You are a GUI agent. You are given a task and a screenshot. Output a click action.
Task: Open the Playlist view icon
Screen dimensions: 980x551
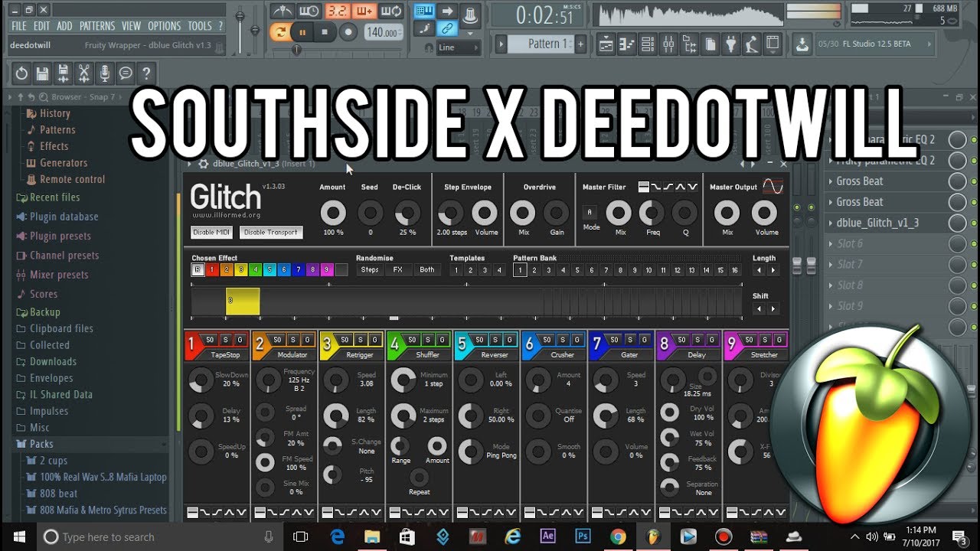tap(606, 44)
